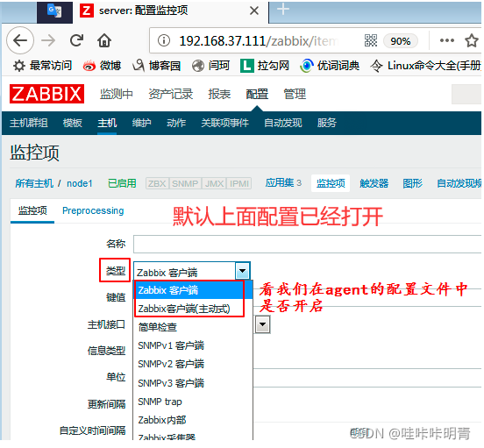The height and width of the screenshot is (448, 484).
Task: Reload the page with the refresh icon
Action: [76, 40]
